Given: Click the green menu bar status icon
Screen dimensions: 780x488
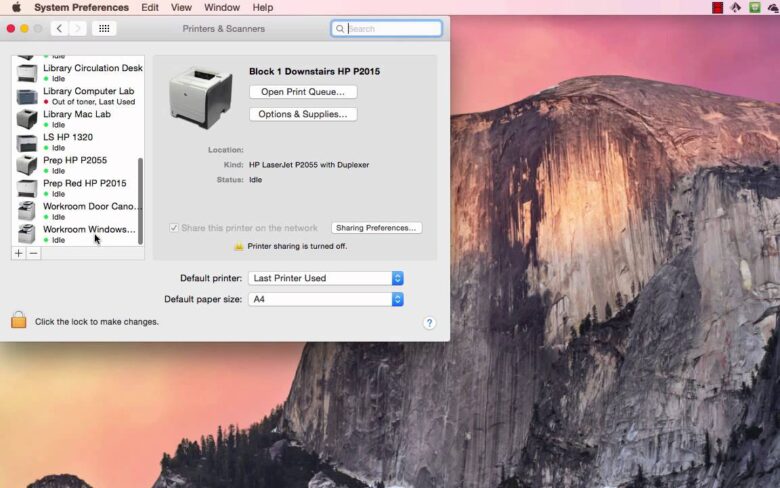Looking at the screenshot, I should tap(755, 7).
